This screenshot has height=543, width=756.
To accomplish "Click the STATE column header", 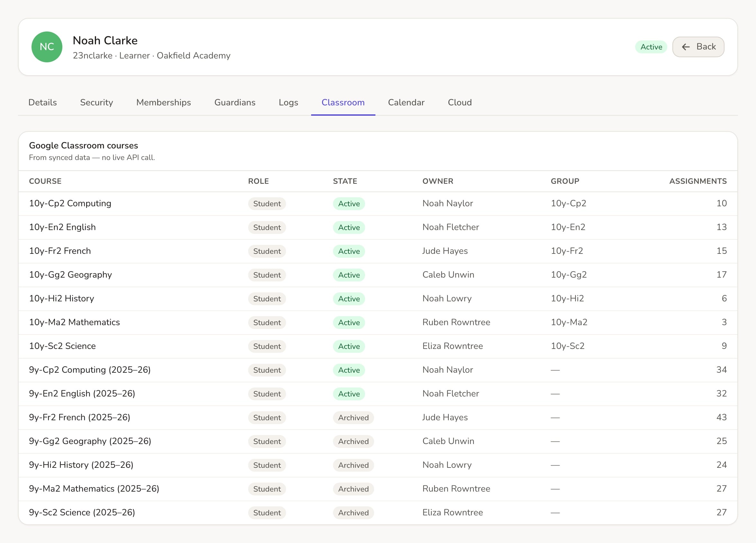I will click(x=345, y=181).
